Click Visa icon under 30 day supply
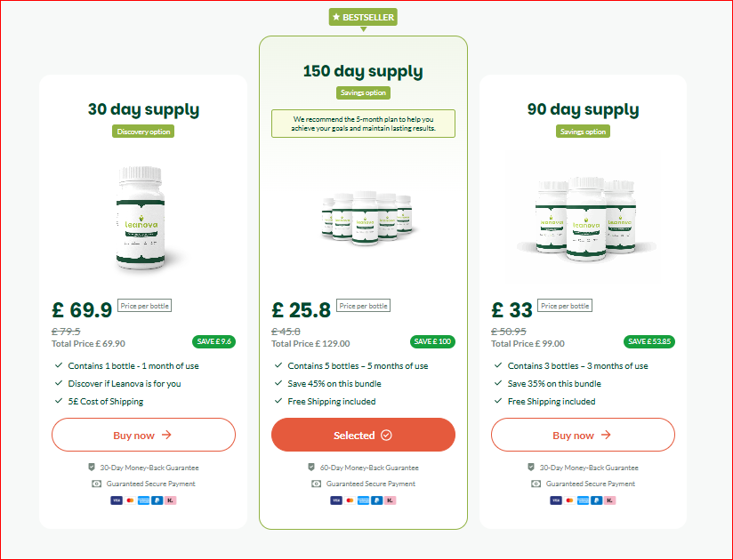Viewport: 733px width, 560px height. 117,500
